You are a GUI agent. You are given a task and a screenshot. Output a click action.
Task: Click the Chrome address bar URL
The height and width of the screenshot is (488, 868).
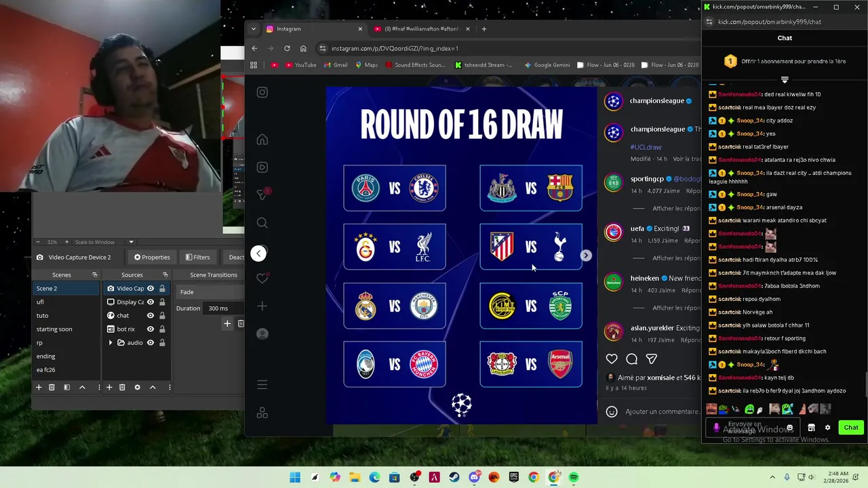[395, 48]
